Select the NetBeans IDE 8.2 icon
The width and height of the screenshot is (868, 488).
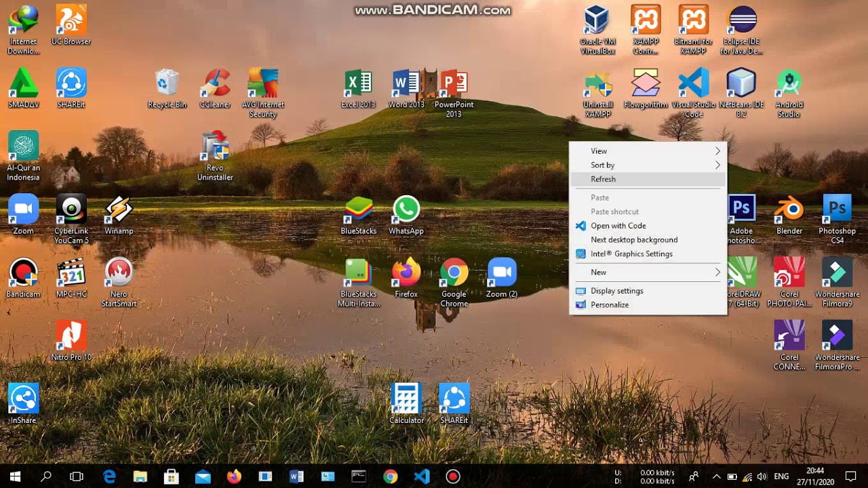point(741,93)
